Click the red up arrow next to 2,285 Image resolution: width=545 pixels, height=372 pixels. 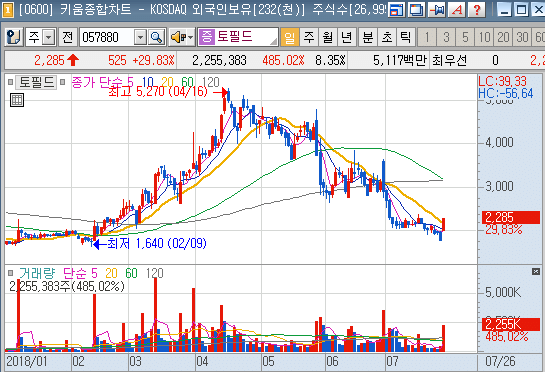(x=73, y=60)
